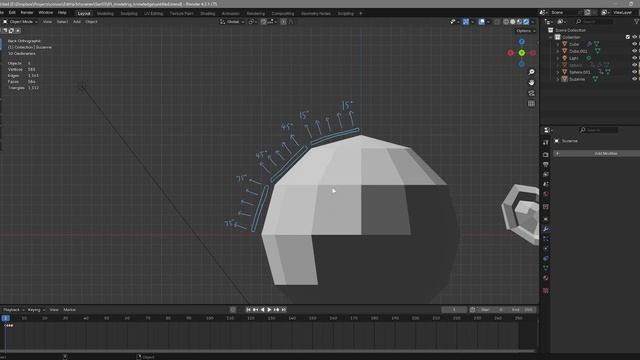Open the Render menu
640x360 pixels.
(x=27, y=13)
